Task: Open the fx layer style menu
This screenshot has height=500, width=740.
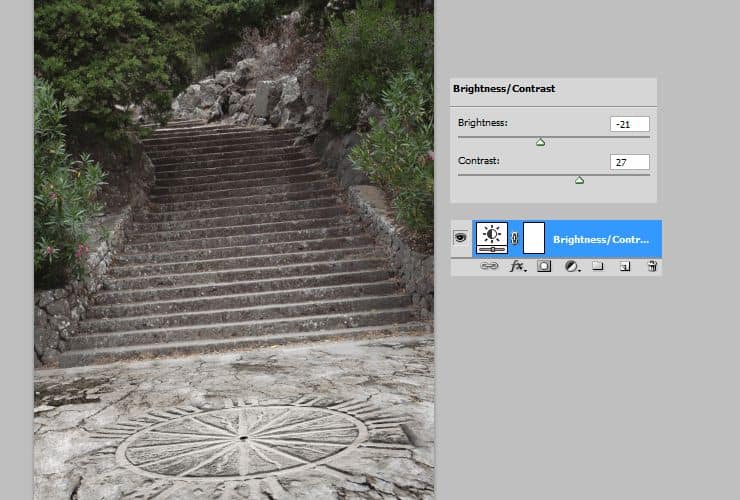Action: click(x=517, y=267)
